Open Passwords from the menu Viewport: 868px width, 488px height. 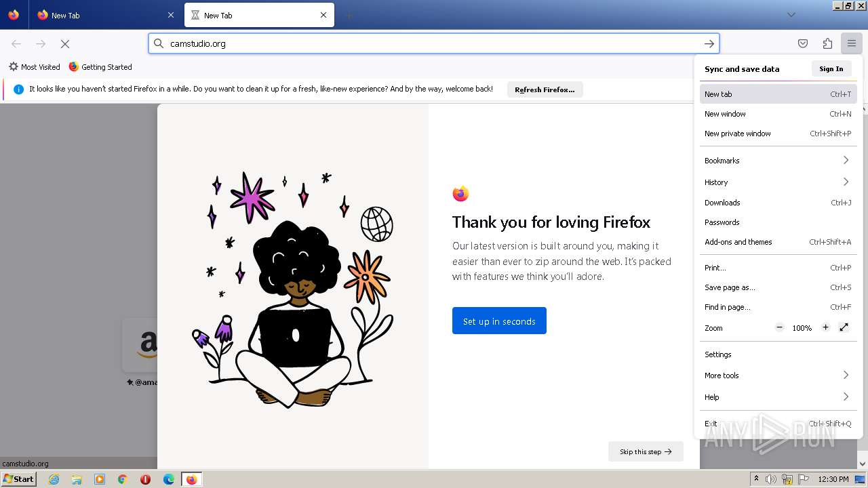click(x=778, y=222)
